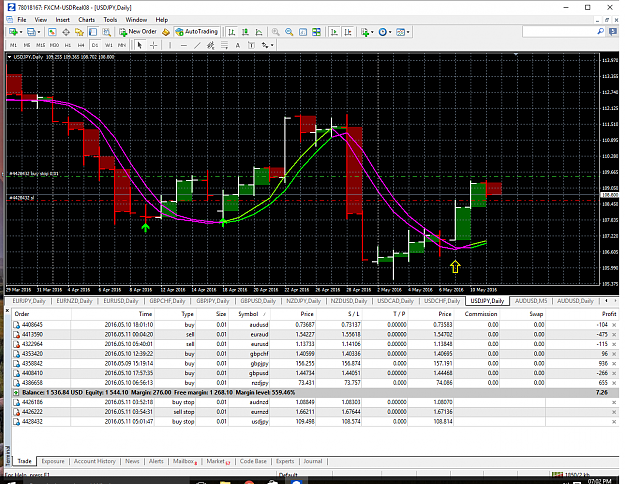Viewport: 625px width, 484px height.
Task: Open the Tools menu
Action: click(x=110, y=20)
